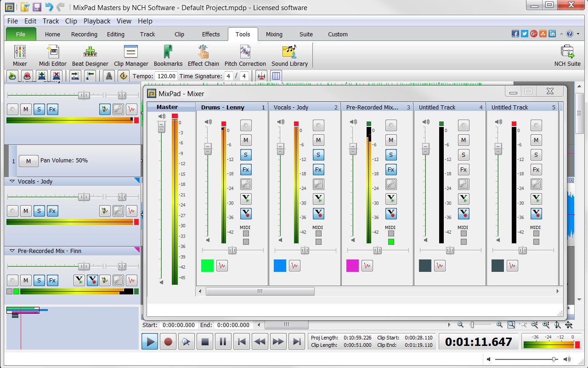This screenshot has height=368, width=588.
Task: Open the Sound Library
Action: 289,55
